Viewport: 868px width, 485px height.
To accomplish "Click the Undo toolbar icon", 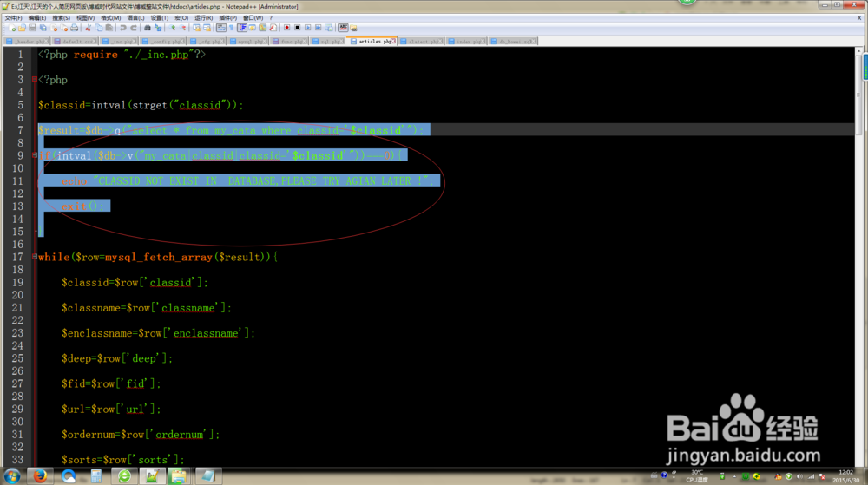I will [123, 28].
